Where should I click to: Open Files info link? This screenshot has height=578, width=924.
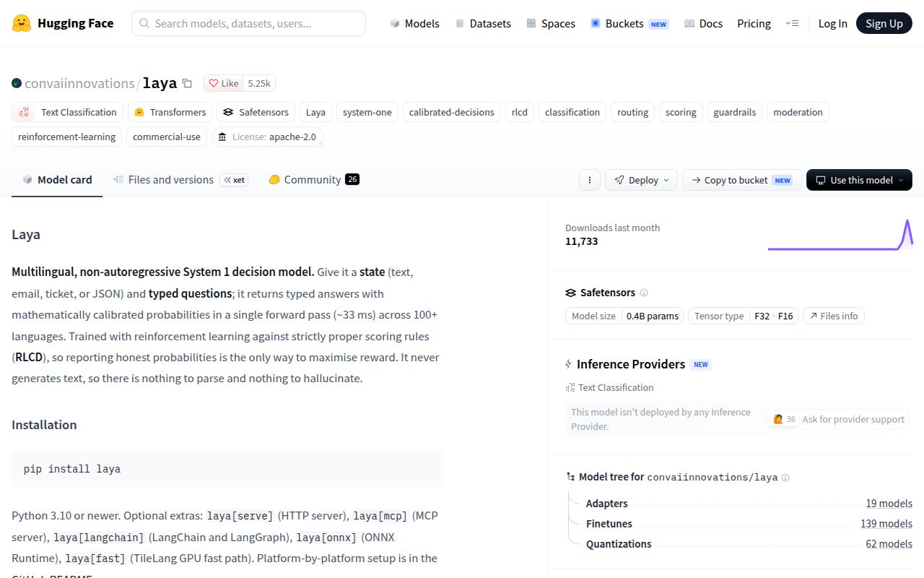pos(833,316)
